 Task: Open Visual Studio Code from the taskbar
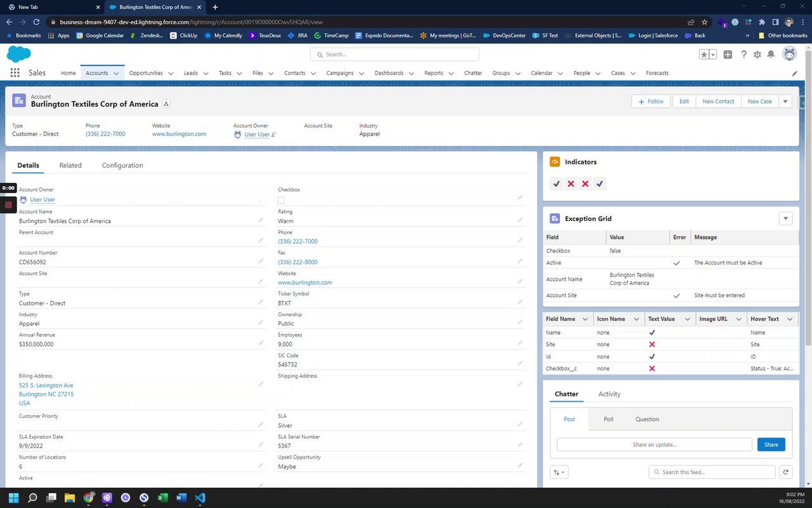tap(200, 498)
